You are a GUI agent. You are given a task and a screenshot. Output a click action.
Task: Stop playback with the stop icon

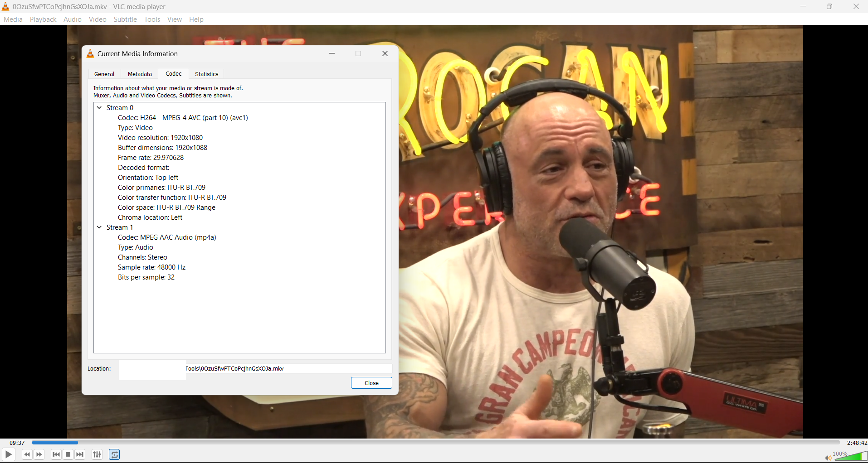[68, 454]
